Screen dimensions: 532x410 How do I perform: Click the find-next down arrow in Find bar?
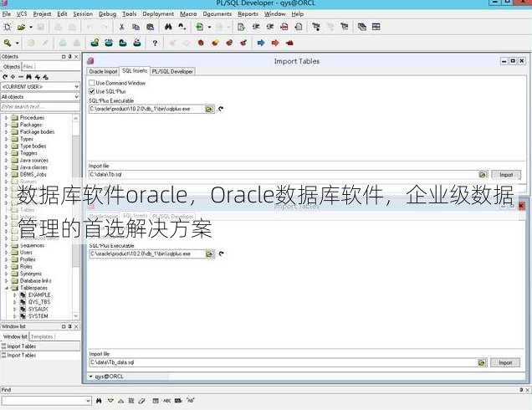(110, 401)
